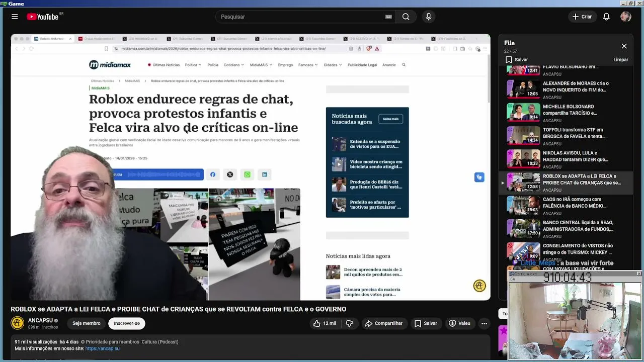The image size is (644, 362).
Task: Save video using Salvar under the player
Action: (426, 323)
